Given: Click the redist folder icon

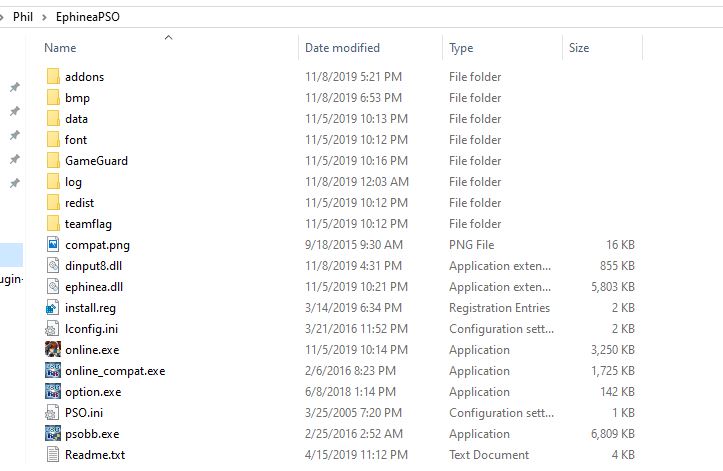Looking at the screenshot, I should click(53, 203).
